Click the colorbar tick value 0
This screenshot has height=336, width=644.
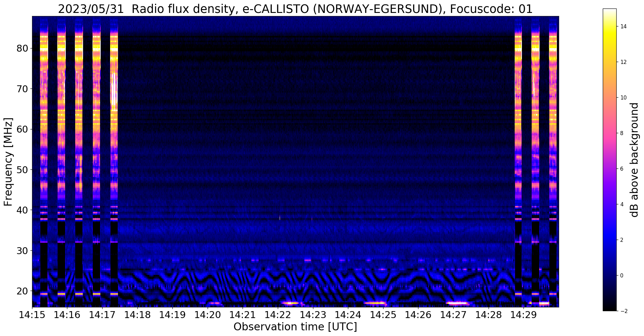pyautogui.click(x=621, y=276)
